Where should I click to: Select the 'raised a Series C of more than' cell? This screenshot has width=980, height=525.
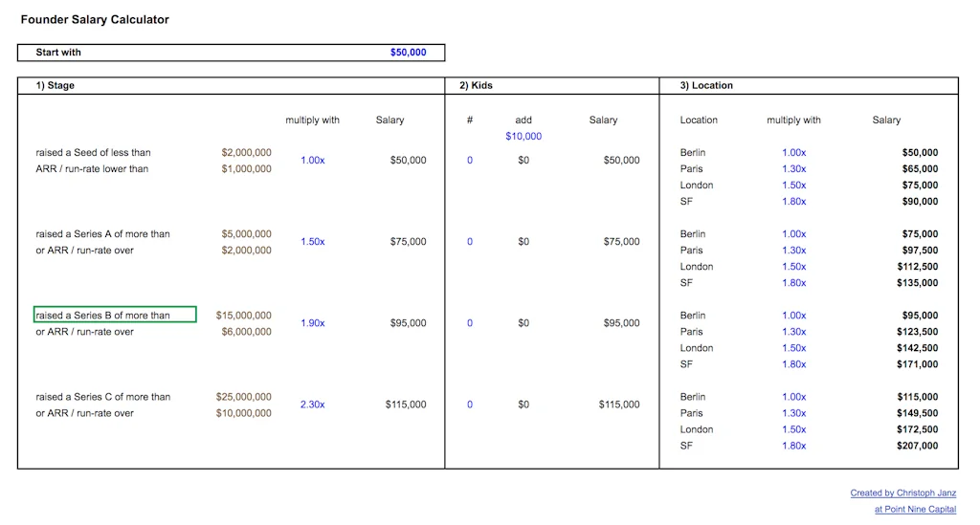tap(103, 397)
